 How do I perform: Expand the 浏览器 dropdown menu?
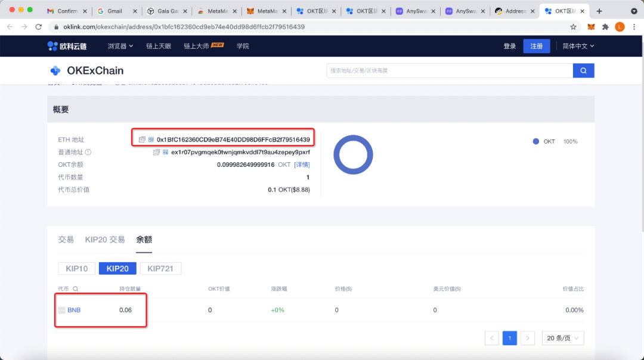click(120, 46)
